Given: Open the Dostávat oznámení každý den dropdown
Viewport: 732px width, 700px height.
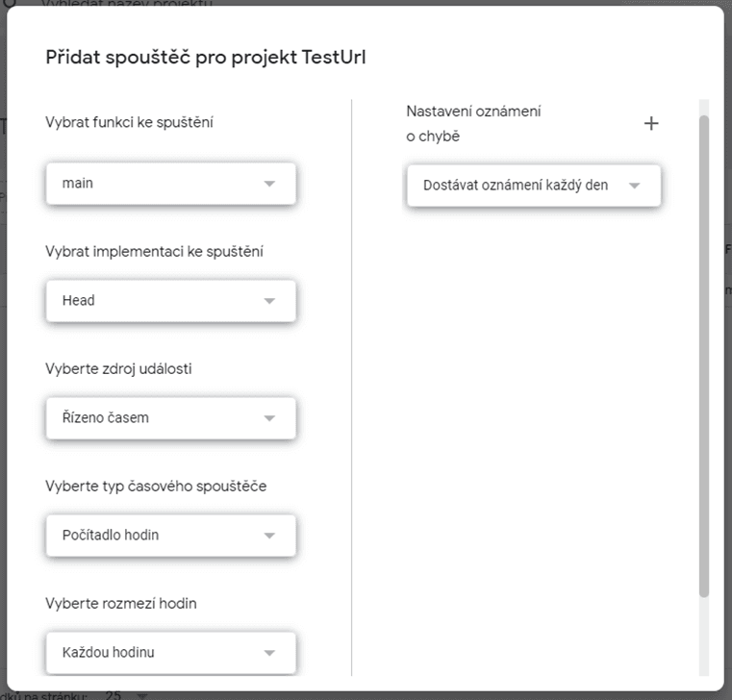Looking at the screenshot, I should 534,186.
